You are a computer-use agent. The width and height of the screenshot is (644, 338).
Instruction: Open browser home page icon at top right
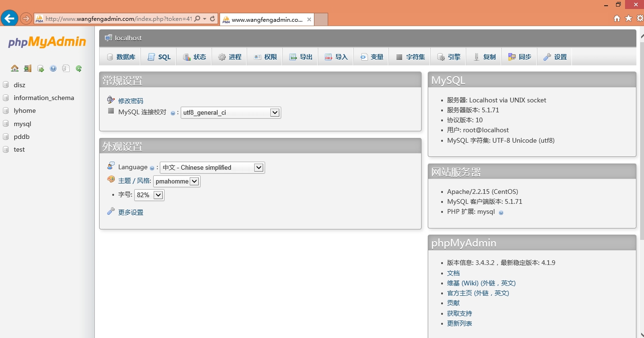(x=617, y=18)
